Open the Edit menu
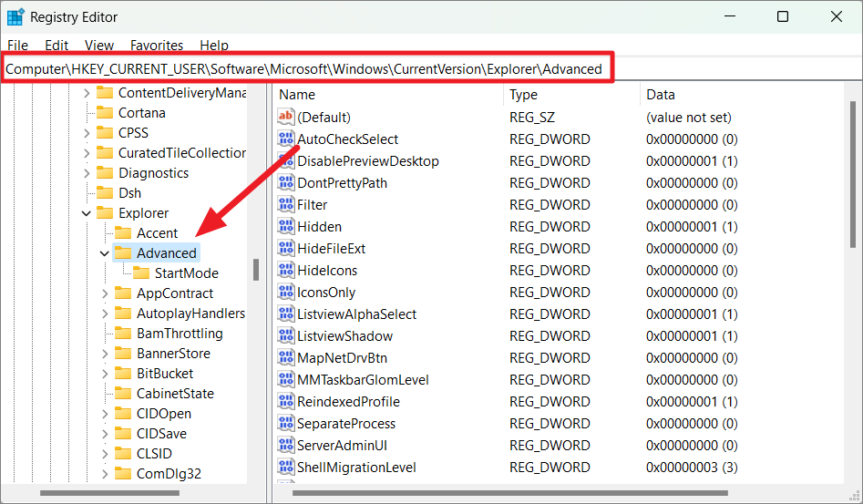 pos(57,46)
